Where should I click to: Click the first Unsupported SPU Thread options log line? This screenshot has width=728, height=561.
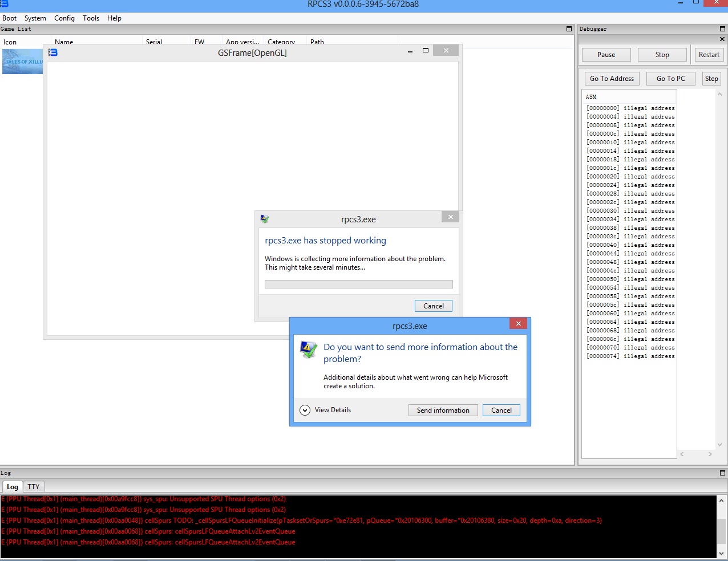pyautogui.click(x=144, y=499)
